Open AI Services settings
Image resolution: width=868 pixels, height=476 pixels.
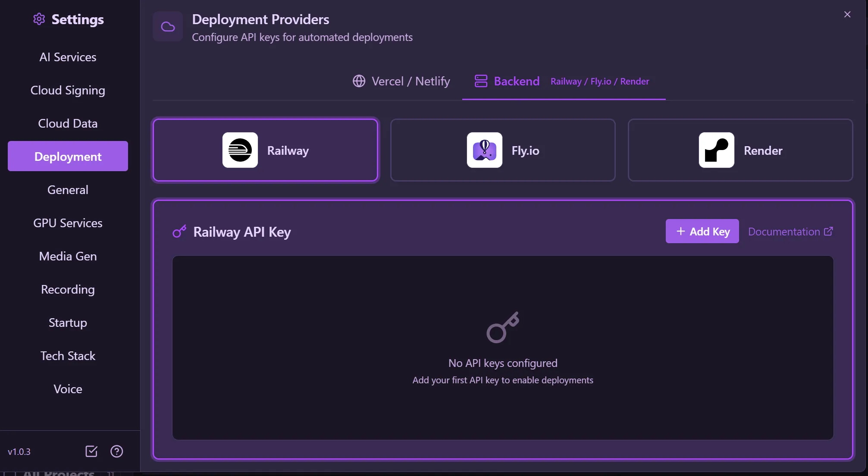pyautogui.click(x=68, y=57)
